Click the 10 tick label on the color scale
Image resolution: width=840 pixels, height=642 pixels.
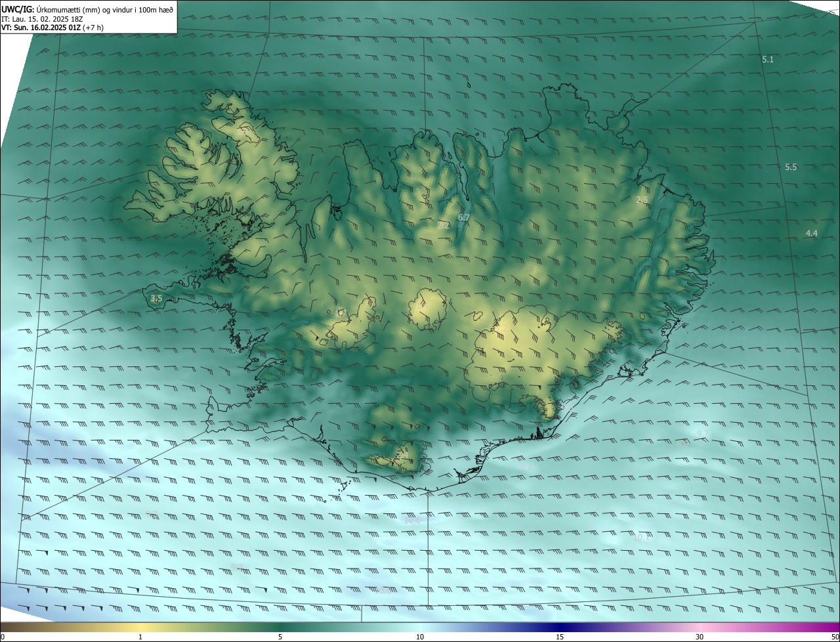(420, 637)
